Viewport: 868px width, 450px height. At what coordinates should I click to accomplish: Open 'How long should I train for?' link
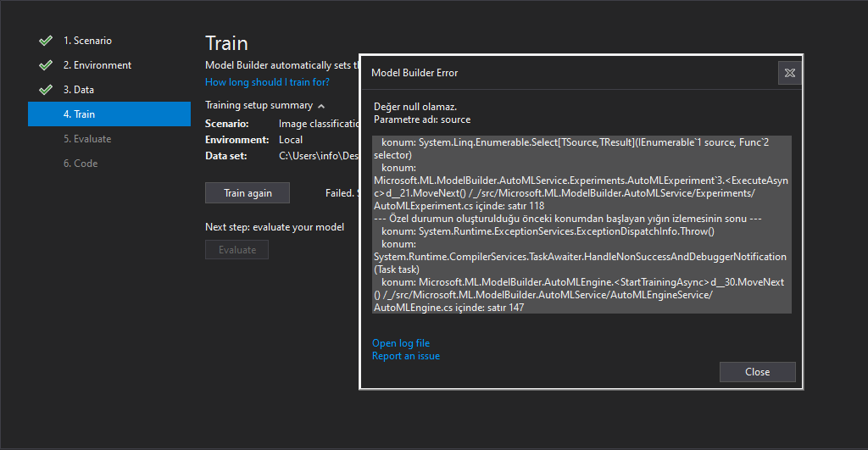point(267,82)
